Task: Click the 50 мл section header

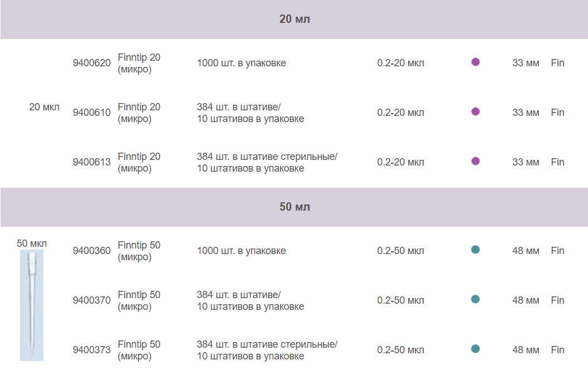Action: pos(295,207)
